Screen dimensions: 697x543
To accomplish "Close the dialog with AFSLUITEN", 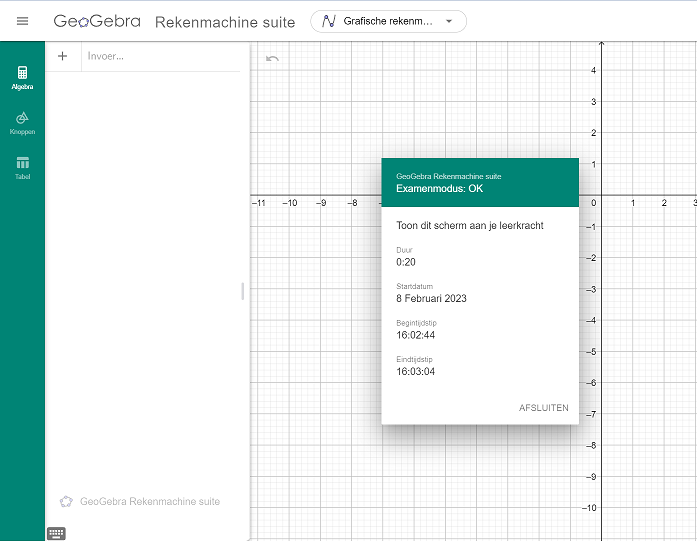I will coord(543,407).
